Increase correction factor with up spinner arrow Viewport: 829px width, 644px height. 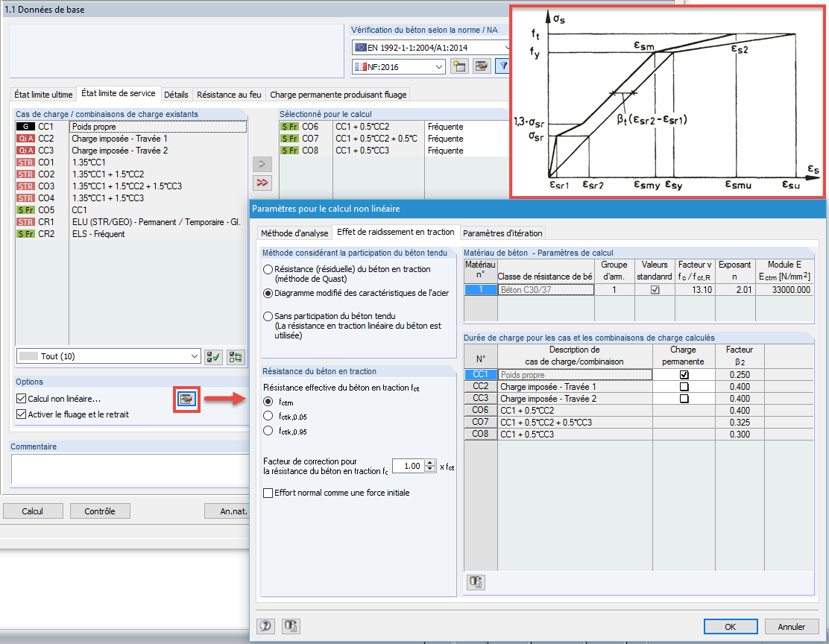click(x=430, y=463)
